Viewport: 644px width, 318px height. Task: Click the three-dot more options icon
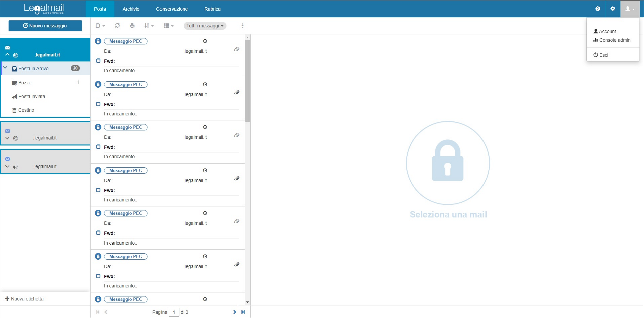243,25
